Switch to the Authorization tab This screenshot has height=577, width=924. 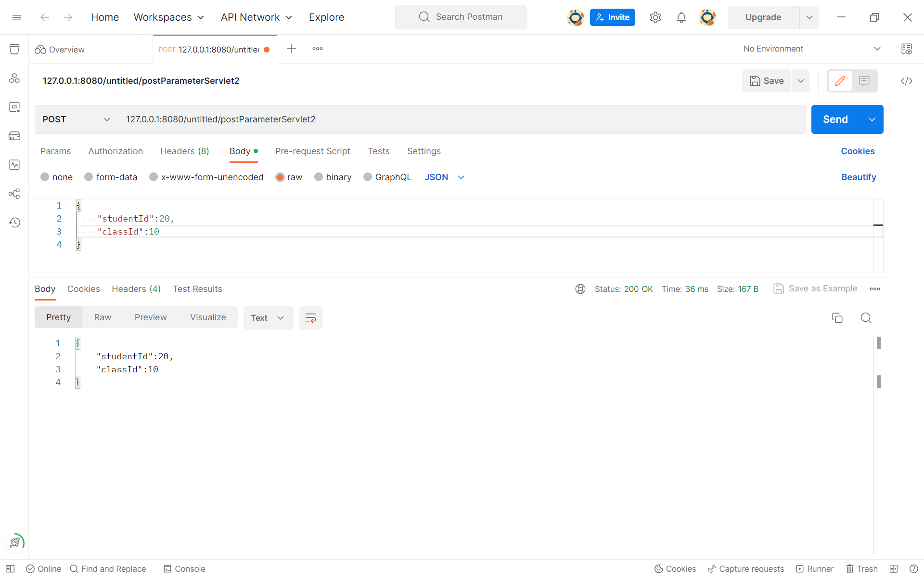coord(115,151)
